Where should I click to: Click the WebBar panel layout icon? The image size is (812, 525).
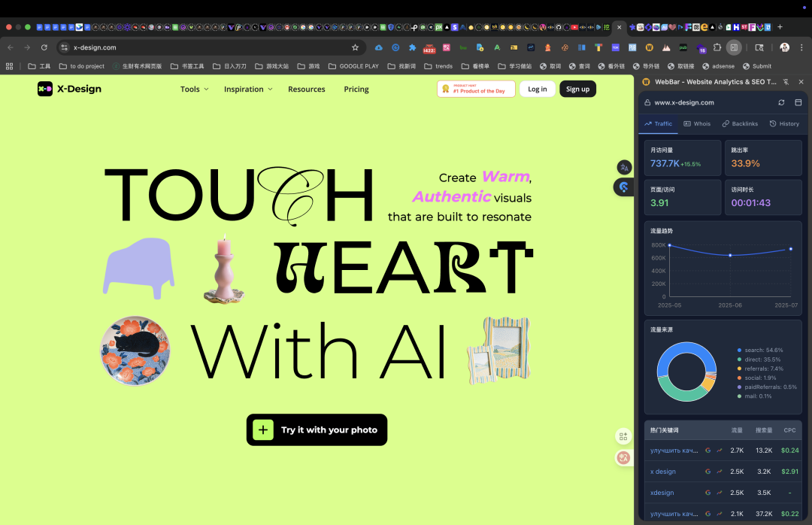pos(798,102)
